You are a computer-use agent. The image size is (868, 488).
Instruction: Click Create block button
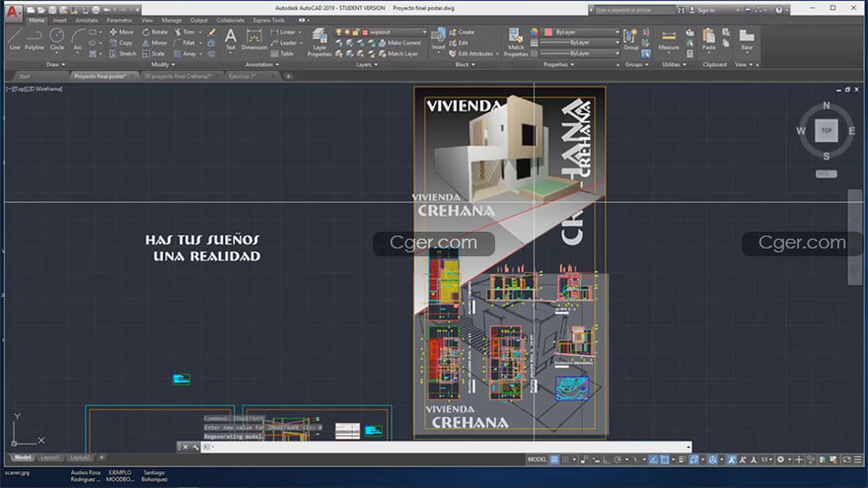(462, 33)
